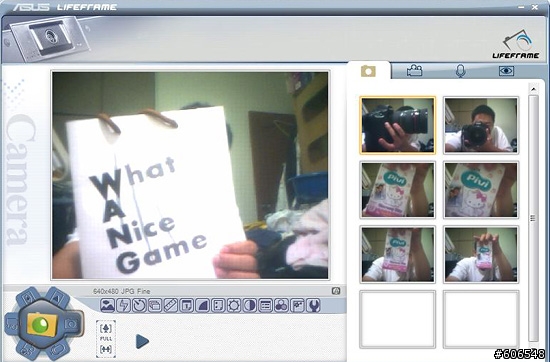Screen dimensions: 550x362
Task: Click the special effects sparkle icon
Action: tap(297, 306)
